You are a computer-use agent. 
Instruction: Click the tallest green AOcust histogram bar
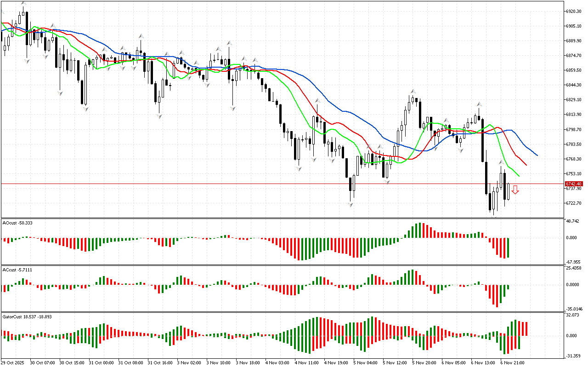(x=418, y=230)
